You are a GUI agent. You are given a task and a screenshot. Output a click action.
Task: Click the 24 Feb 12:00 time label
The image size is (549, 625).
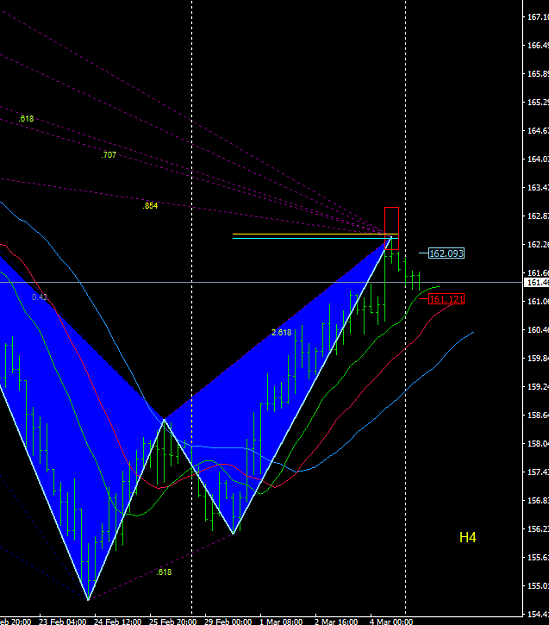point(117,621)
